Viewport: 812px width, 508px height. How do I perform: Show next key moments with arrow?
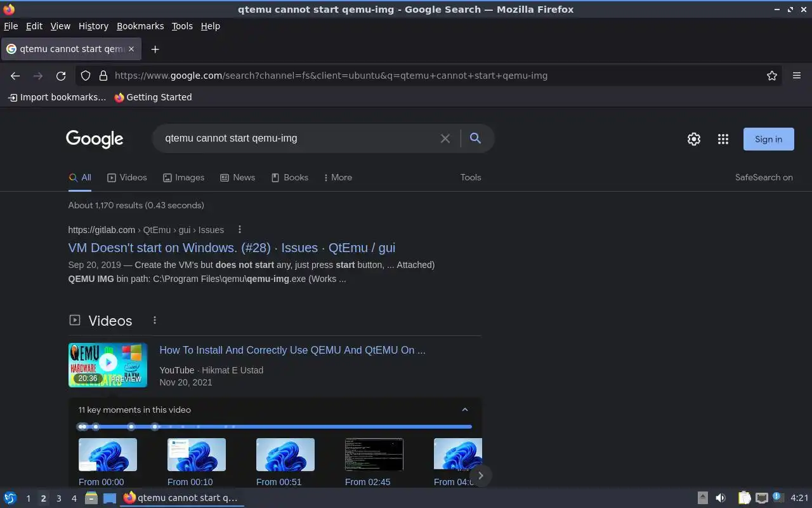tap(480, 475)
